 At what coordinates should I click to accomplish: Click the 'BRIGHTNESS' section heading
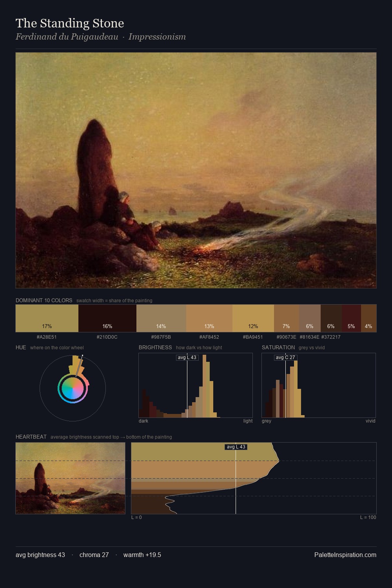155,347
